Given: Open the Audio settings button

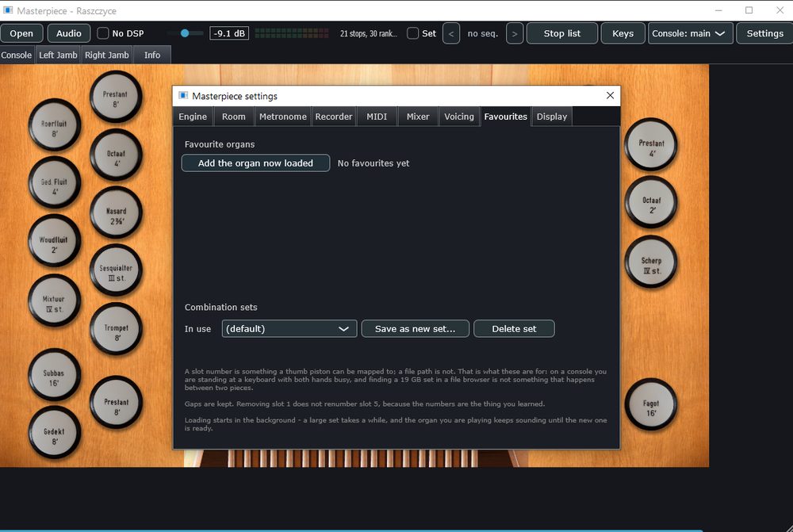Looking at the screenshot, I should click(x=69, y=34).
